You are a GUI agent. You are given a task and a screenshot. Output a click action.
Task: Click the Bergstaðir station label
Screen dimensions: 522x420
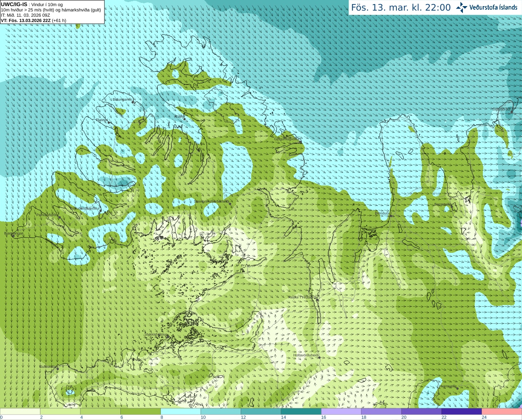[x=443, y=204]
